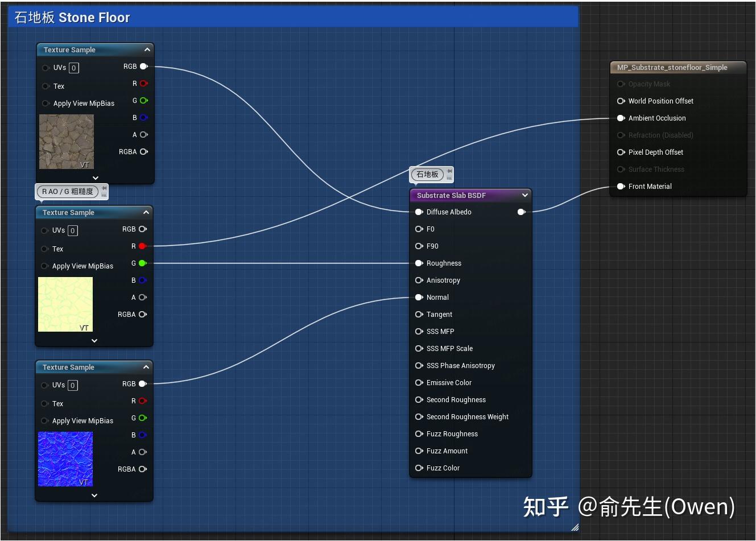Click the Diffuse Albedo input pin
This screenshot has width=756, height=541.
[x=419, y=212]
